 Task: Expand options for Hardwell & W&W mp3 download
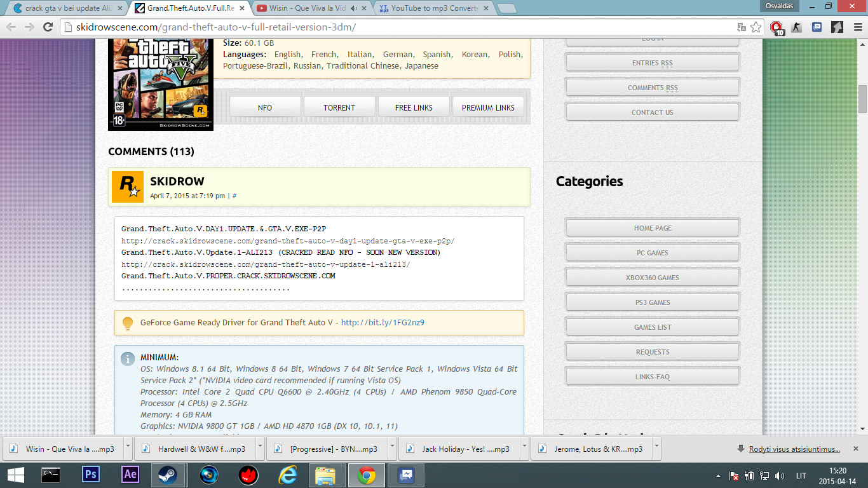point(260,447)
